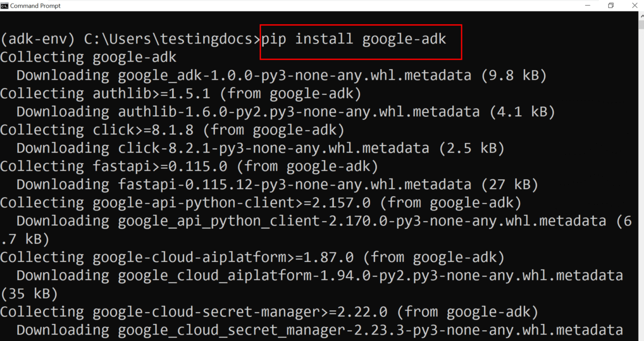Click inside the red highlight rectangle

pyautogui.click(x=360, y=42)
